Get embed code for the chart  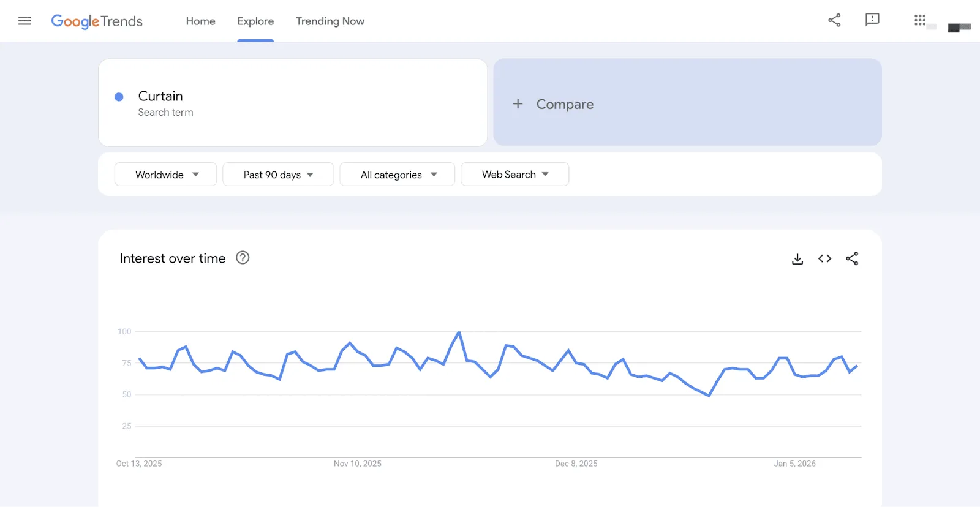tap(824, 259)
